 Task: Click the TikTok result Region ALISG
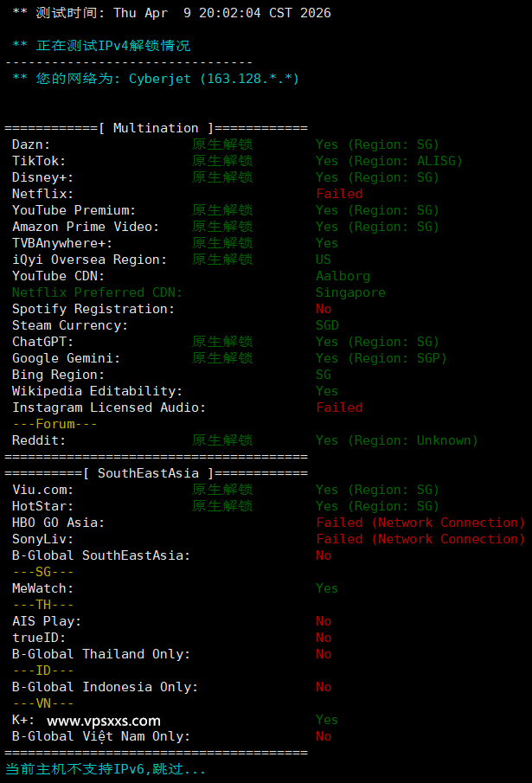388,161
